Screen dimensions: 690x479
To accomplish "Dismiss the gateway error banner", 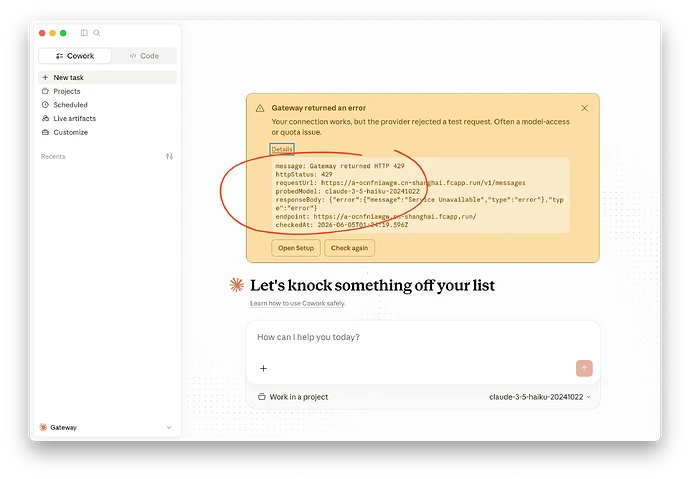I will tap(584, 108).
